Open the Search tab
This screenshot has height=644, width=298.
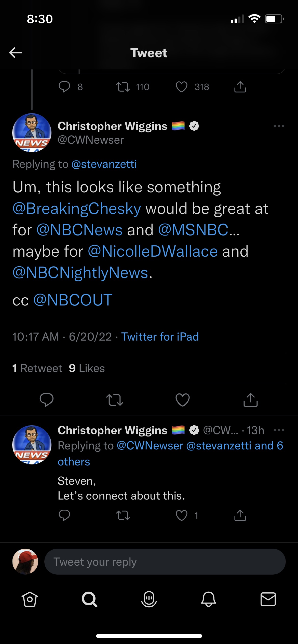point(89,599)
